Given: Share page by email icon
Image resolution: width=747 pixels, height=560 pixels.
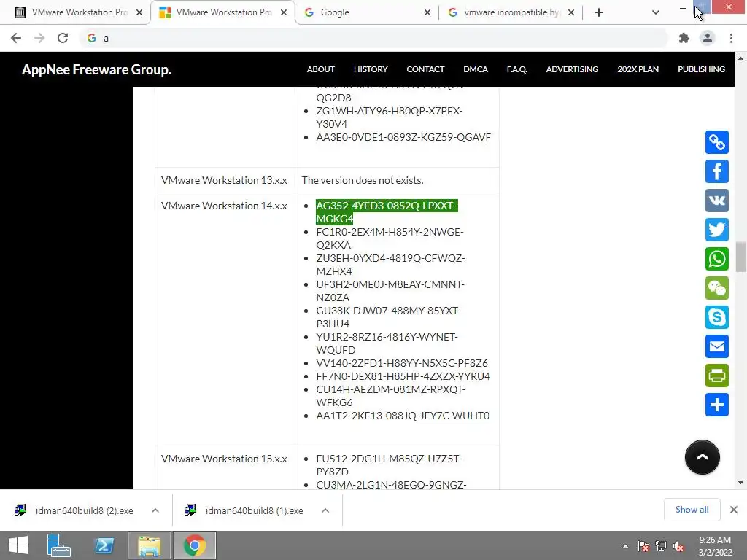Looking at the screenshot, I should (x=716, y=346).
